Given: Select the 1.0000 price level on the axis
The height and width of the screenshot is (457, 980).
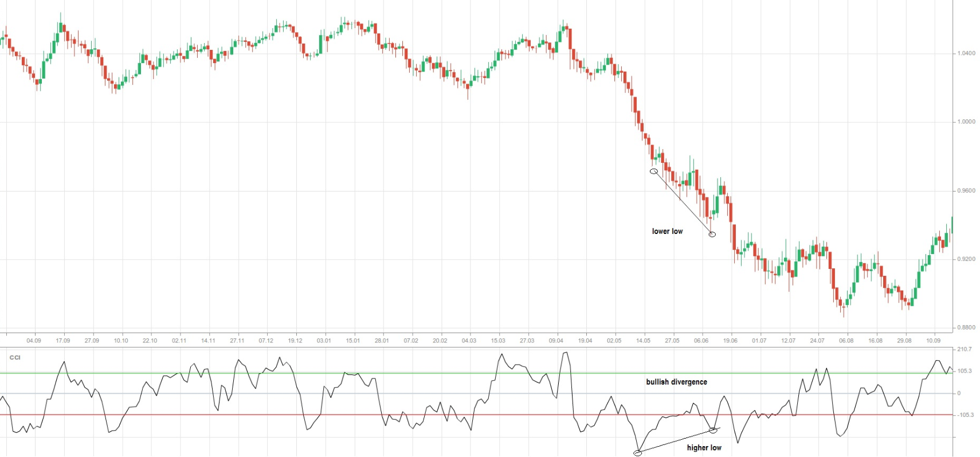Looking at the screenshot, I should tap(966, 122).
